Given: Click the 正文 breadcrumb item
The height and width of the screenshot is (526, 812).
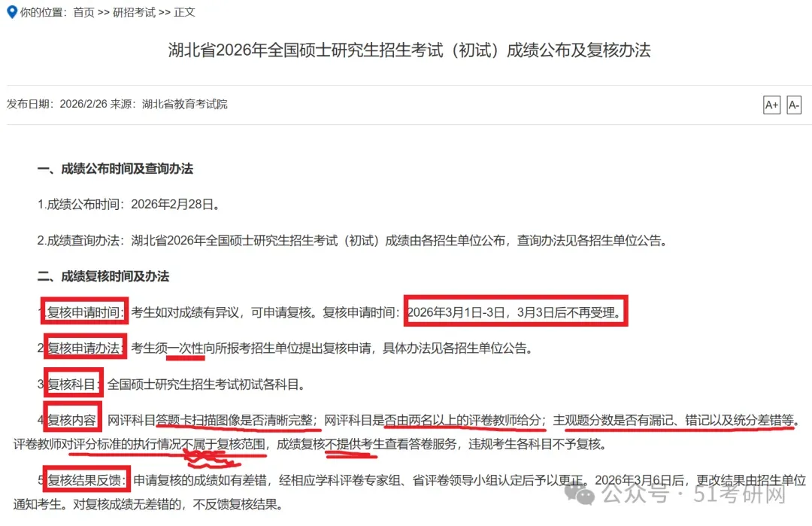Looking at the screenshot, I should point(184,12).
